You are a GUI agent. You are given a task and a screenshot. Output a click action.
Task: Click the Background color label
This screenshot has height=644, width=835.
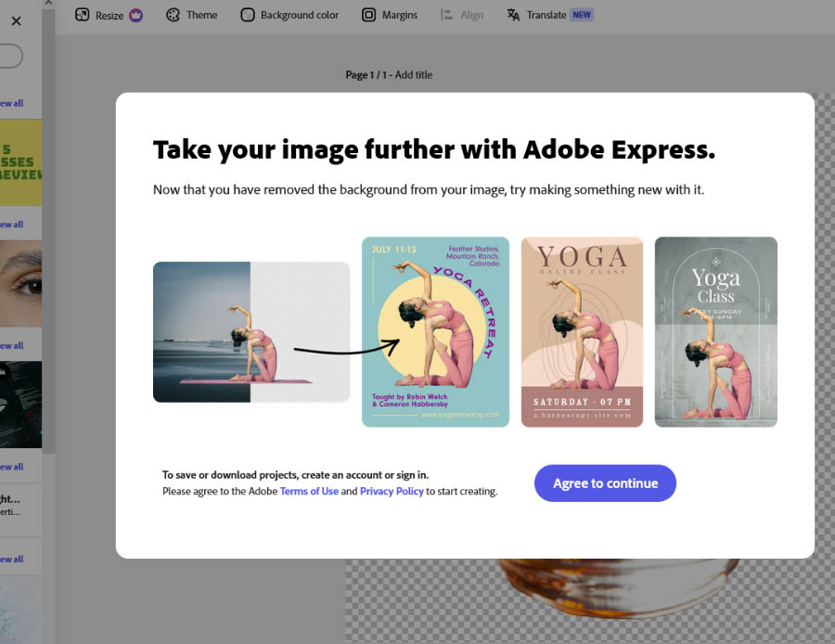coord(300,15)
